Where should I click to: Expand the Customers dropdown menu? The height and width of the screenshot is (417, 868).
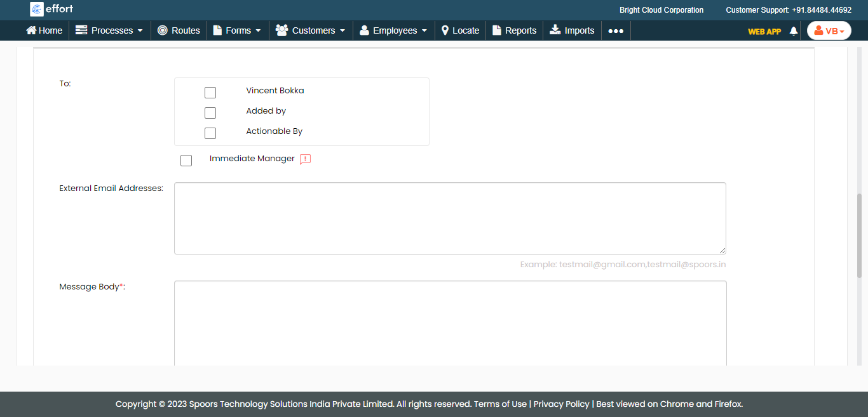coord(311,30)
